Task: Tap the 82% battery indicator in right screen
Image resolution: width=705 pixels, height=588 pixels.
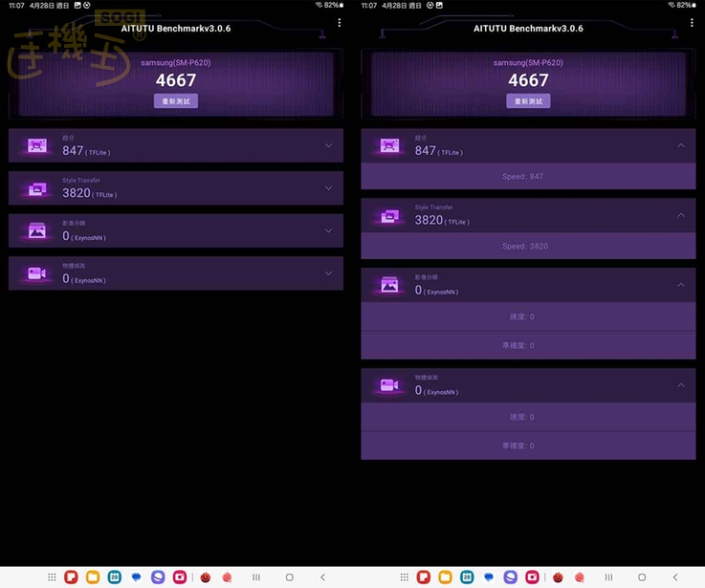Action: [686, 5]
